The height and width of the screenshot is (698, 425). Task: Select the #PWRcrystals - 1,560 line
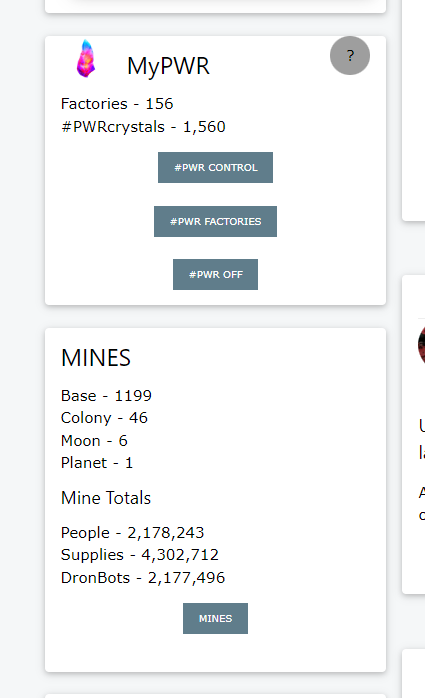[143, 127]
